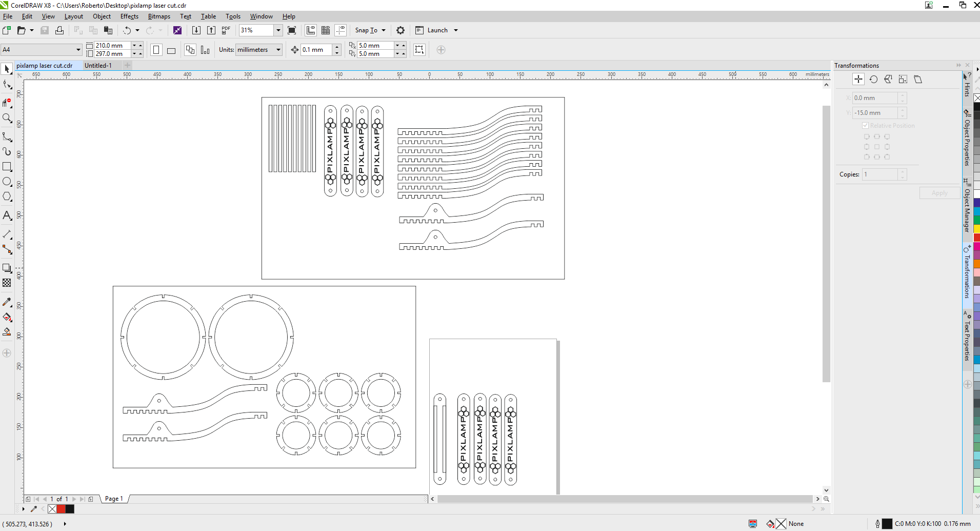Toggle Show Rulers button
Screen dimensions: 980x531
311,30
